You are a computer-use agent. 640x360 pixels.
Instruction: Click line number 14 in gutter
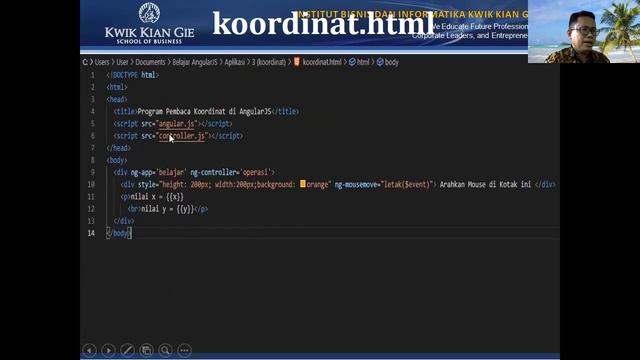[91, 233]
